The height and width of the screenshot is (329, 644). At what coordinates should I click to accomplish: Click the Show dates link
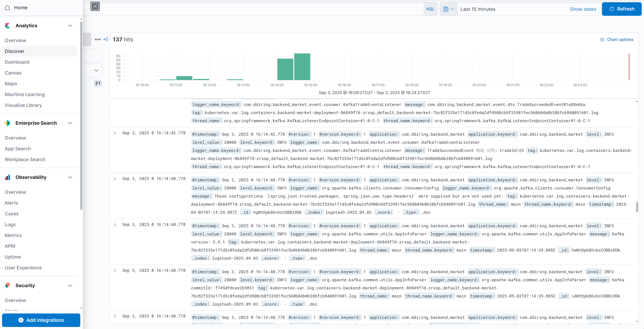click(583, 9)
